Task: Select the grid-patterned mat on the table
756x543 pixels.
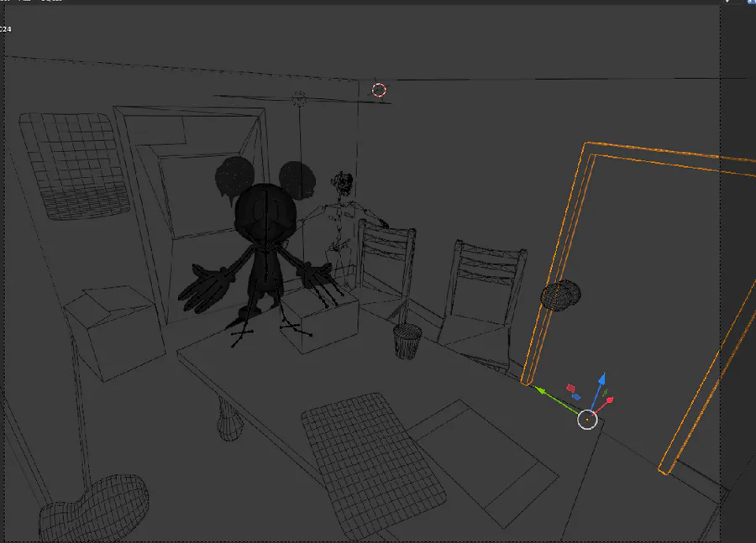Action: [x=374, y=465]
